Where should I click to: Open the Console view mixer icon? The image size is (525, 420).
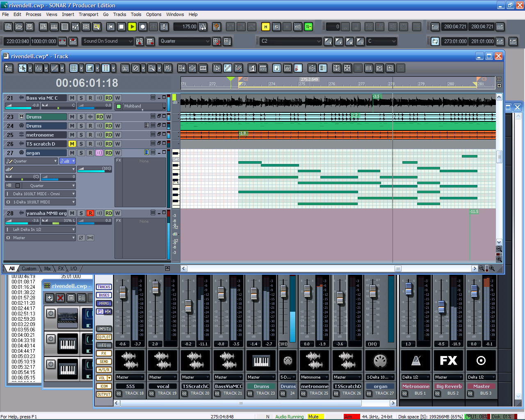coord(75,27)
